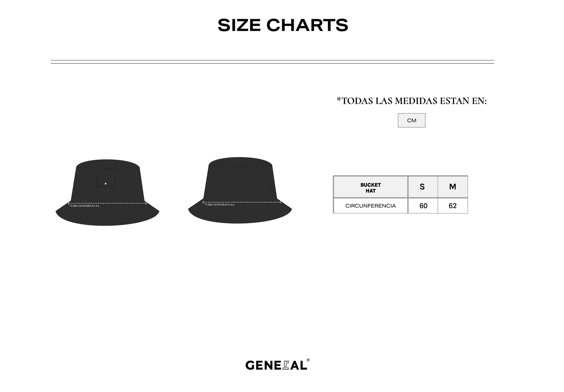The height and width of the screenshot is (392, 564).
Task: Click the brim of the front-view hat
Action: pos(107,215)
